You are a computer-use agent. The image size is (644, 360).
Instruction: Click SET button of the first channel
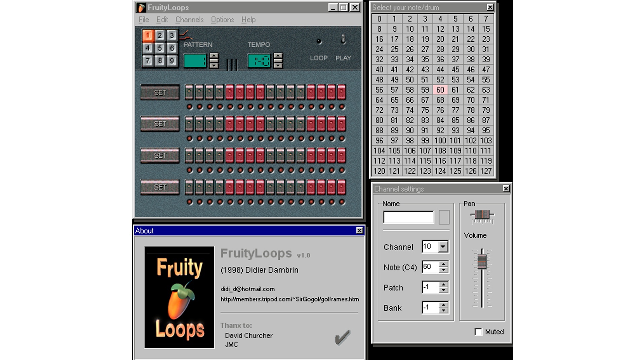pos(160,93)
